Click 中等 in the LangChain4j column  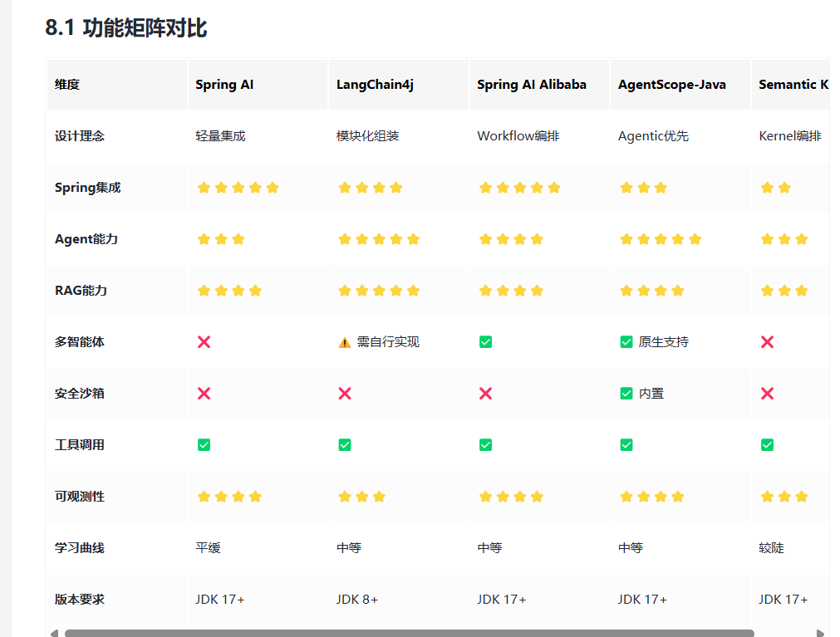[x=349, y=547]
